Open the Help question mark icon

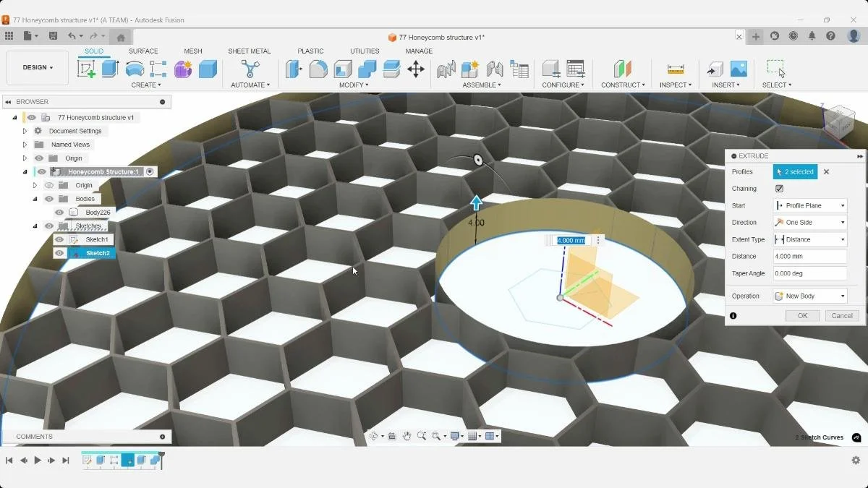click(x=831, y=36)
